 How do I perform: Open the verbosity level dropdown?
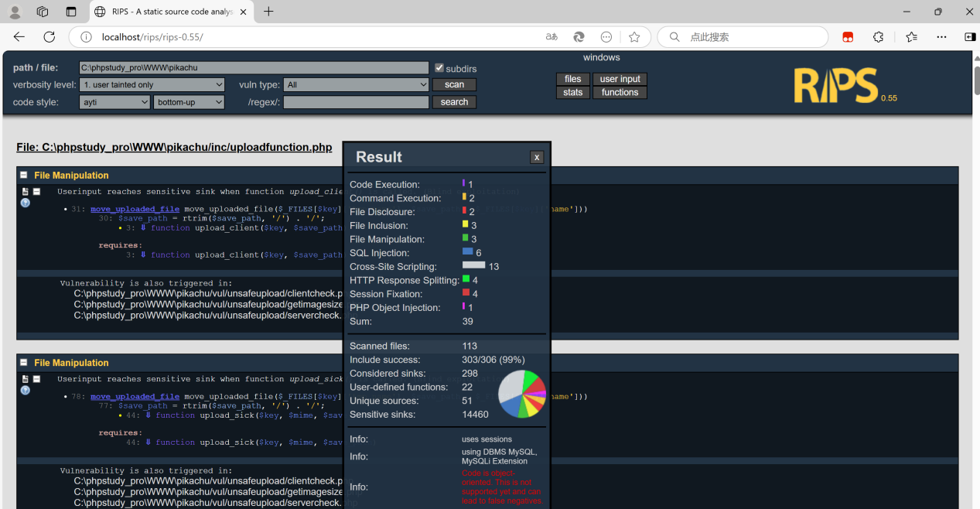(x=152, y=85)
